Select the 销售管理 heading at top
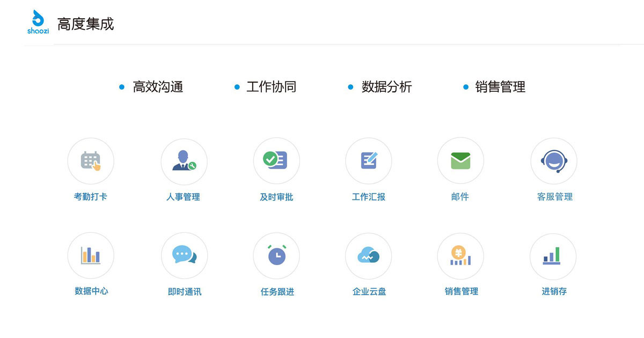Screen dimensions: 644x338 pyautogui.click(x=500, y=87)
